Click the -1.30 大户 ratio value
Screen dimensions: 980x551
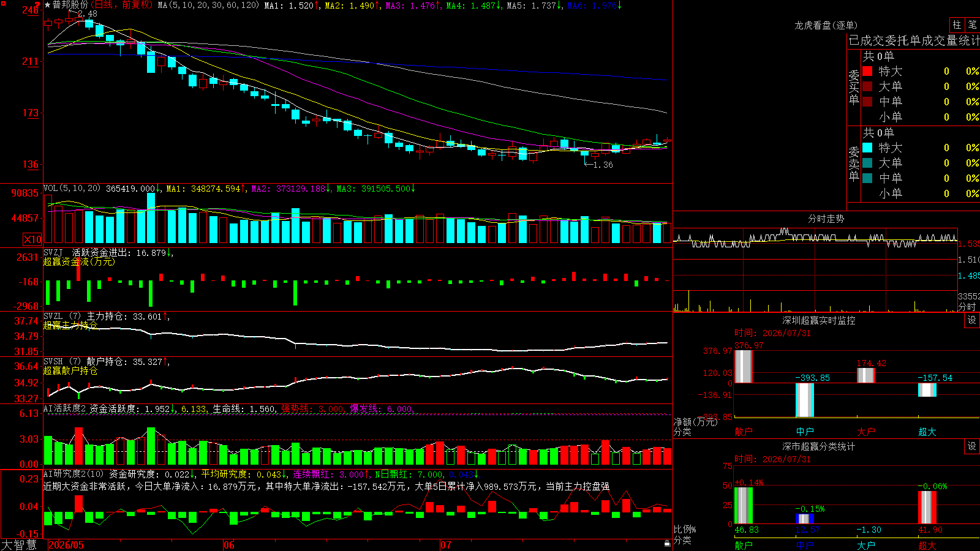pos(869,530)
